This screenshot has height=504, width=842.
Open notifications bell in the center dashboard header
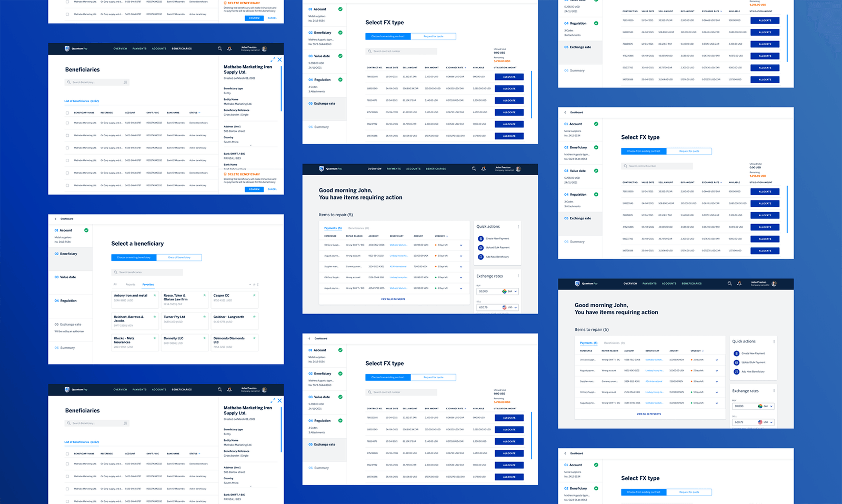(x=483, y=169)
